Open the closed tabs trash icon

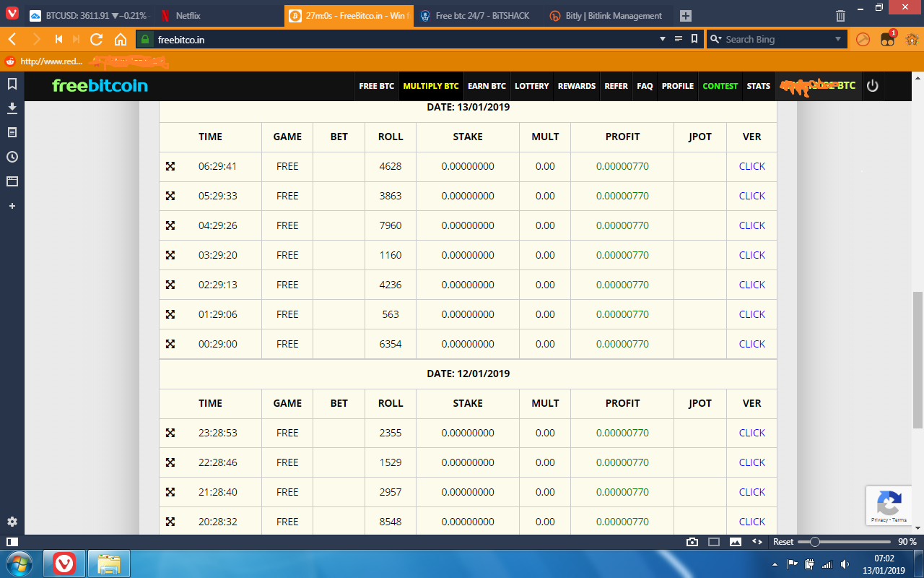point(840,16)
